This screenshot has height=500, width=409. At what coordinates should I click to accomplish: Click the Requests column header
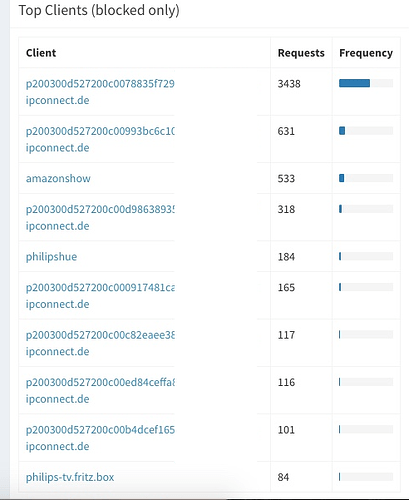(301, 53)
